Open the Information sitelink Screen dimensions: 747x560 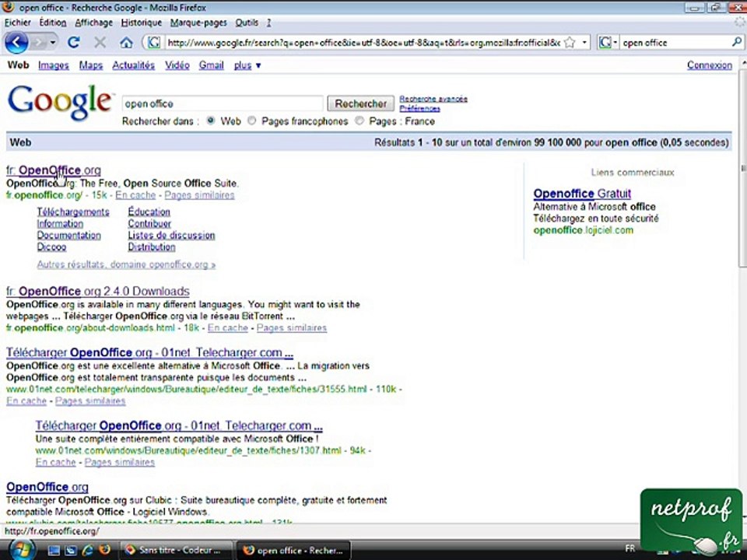click(60, 223)
